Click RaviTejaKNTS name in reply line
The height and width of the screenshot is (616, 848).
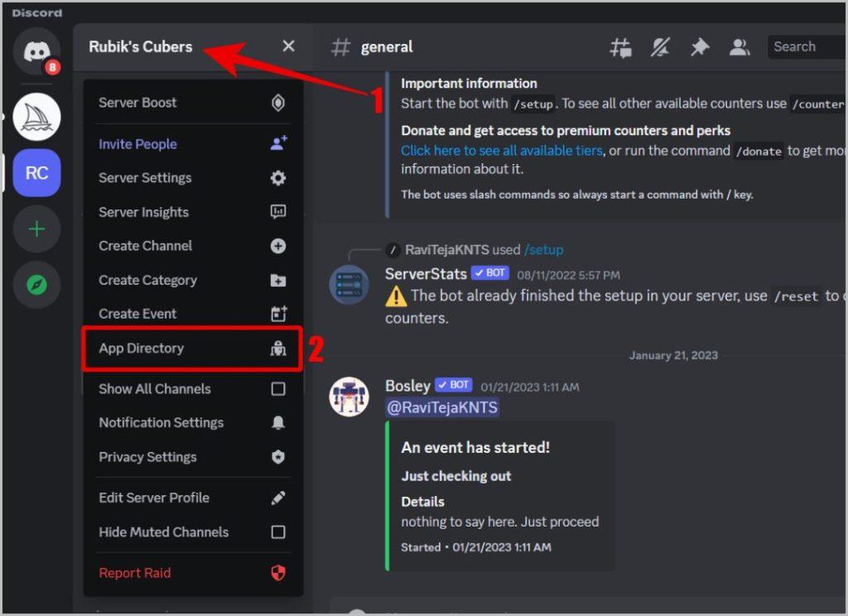[447, 250]
